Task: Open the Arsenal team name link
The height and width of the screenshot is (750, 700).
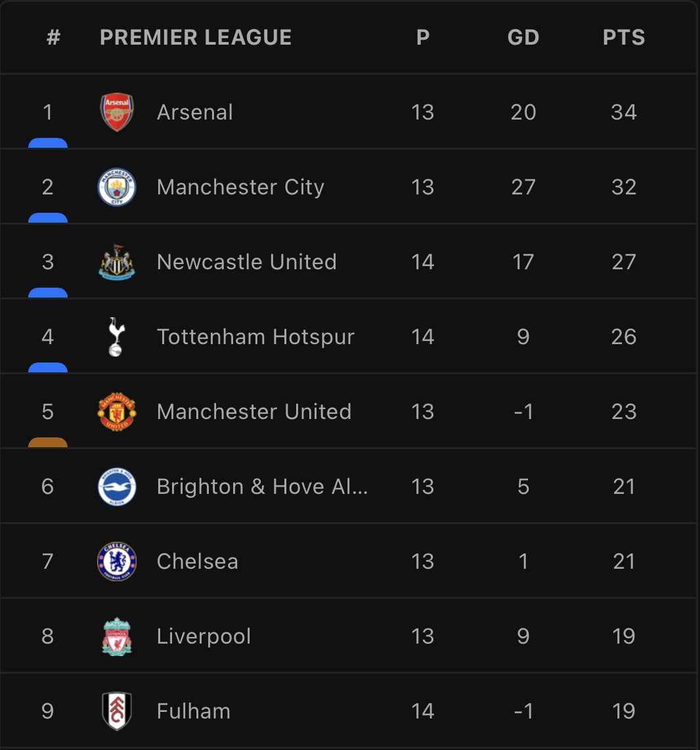Action: (194, 112)
